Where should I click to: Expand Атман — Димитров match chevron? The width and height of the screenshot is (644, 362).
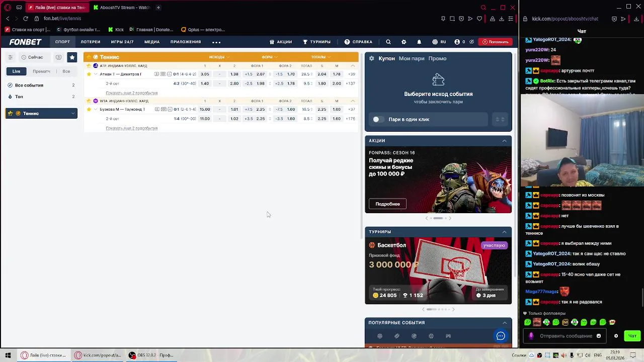coord(96,74)
